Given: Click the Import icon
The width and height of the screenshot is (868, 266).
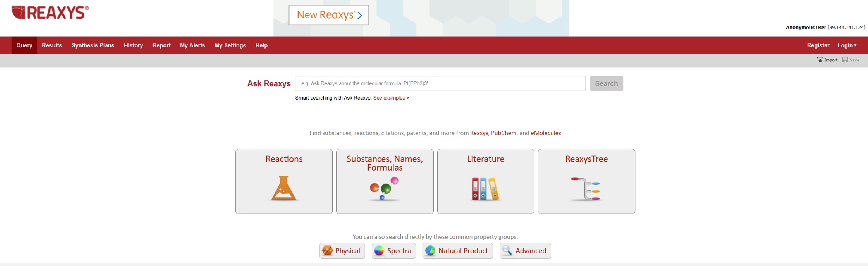Looking at the screenshot, I should [x=820, y=60].
